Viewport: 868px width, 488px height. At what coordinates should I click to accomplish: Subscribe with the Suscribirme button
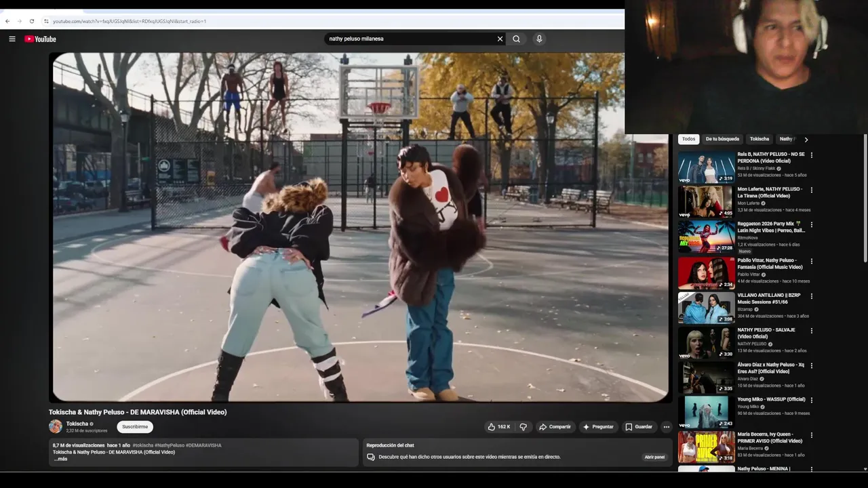135,427
